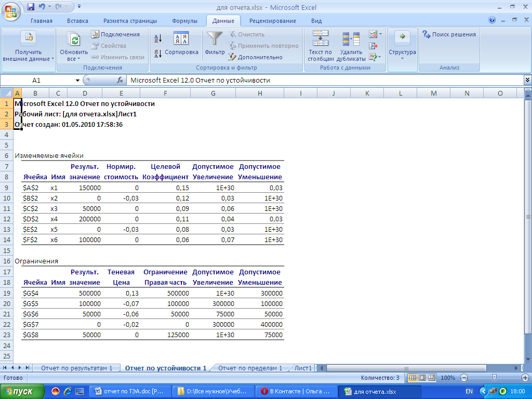Launch Solver (Поиск решения)
This screenshot has height=399, width=532.
pyautogui.click(x=449, y=34)
